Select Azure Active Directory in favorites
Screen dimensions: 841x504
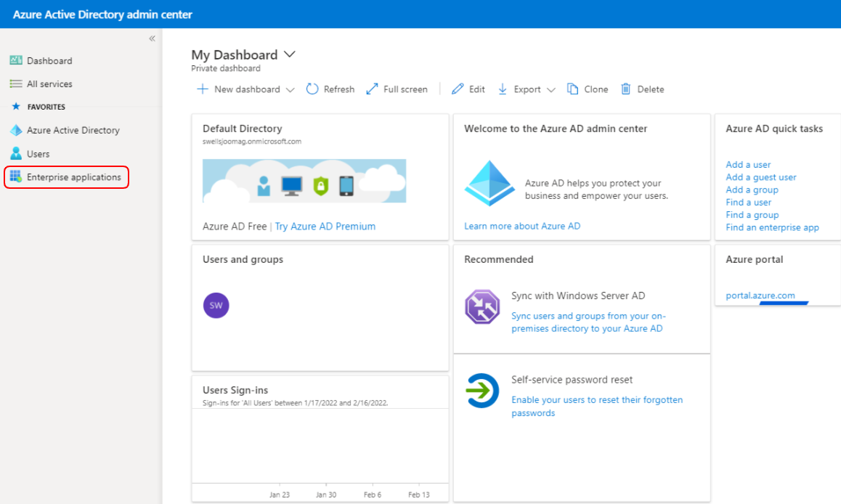click(73, 131)
